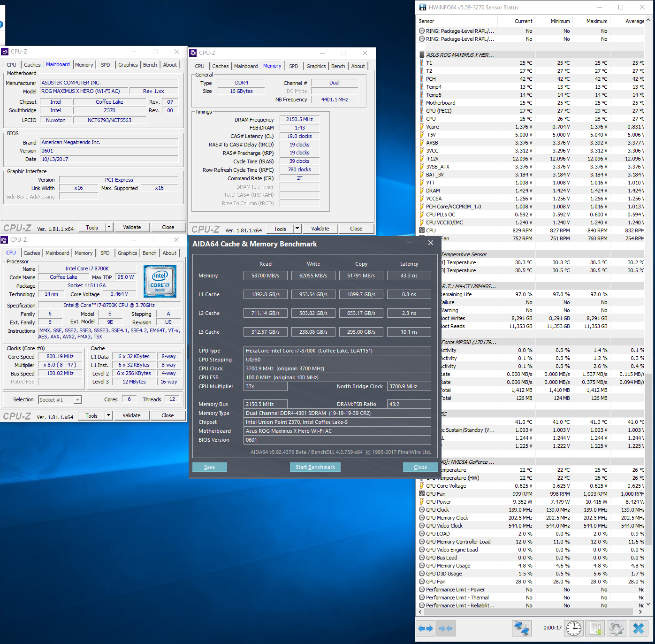
Task: Reset the elapsed time with the clock icon
Action: tap(574, 629)
